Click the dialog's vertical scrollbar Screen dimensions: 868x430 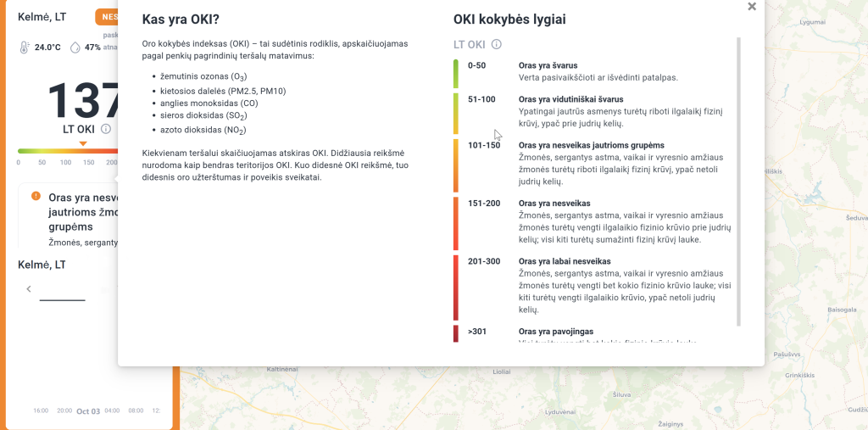point(738,181)
